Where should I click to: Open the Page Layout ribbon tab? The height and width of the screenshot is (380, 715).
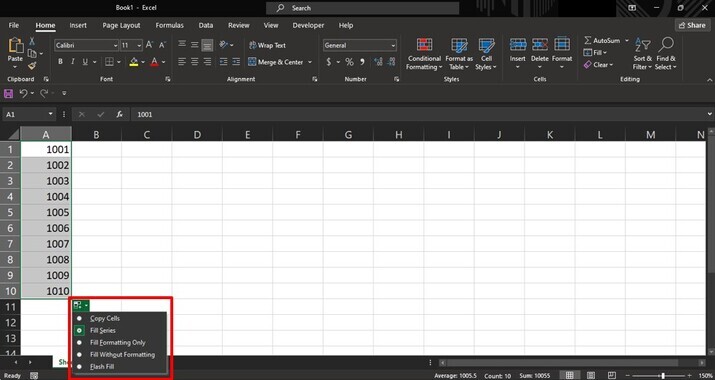tap(121, 25)
